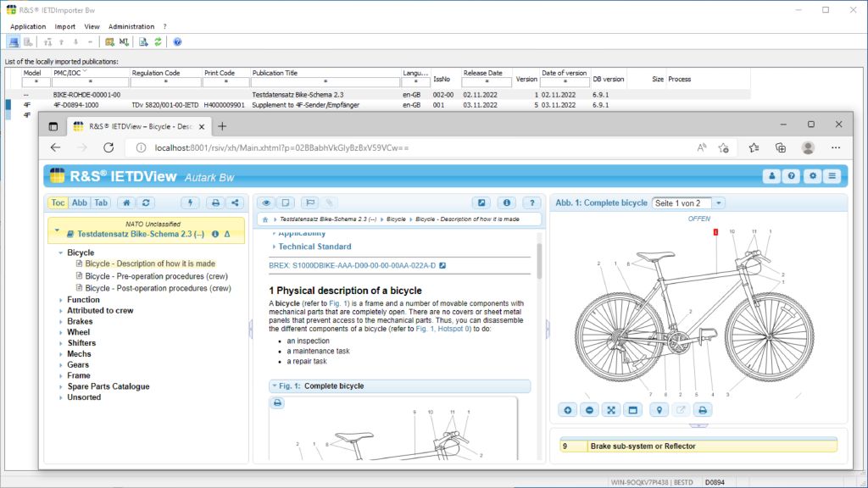868x488 pixels.
Task: Reload the browser page
Action: 108,147
